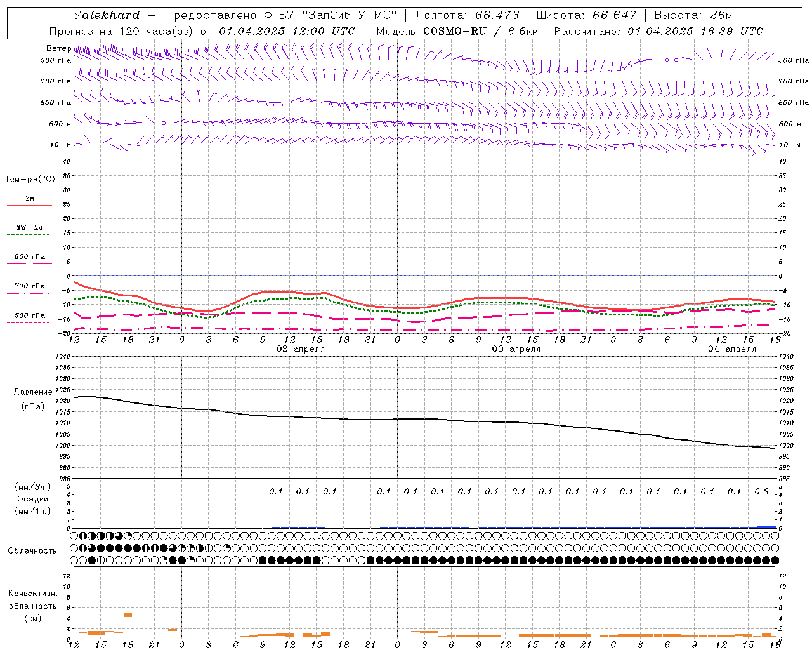
Task: Click the '0.3' precipitation value
Action: tap(761, 492)
